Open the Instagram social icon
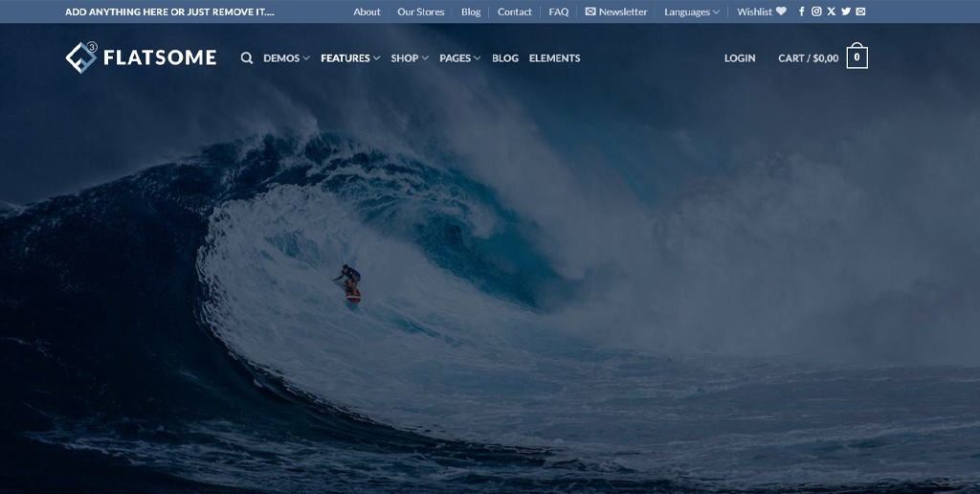This screenshot has height=494, width=980. pos(816,11)
